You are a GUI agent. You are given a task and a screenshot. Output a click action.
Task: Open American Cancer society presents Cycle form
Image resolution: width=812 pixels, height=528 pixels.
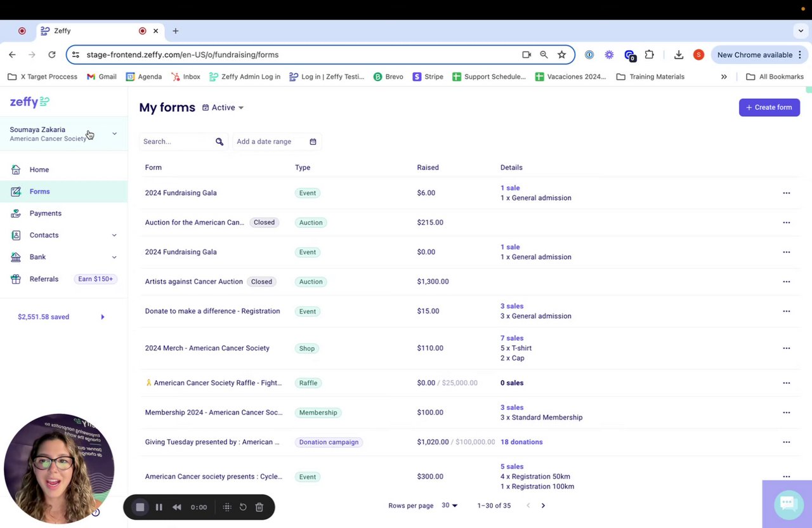[x=214, y=477]
